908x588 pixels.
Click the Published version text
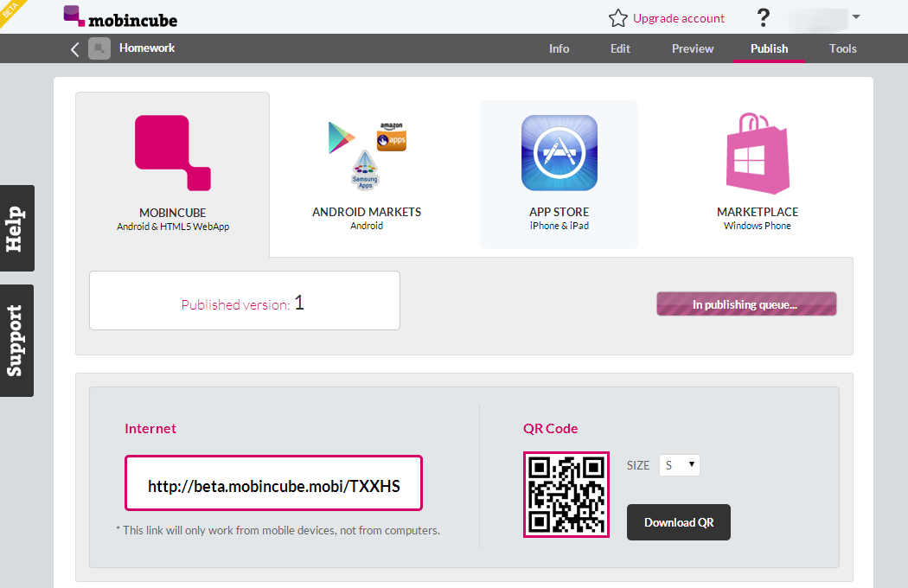coord(243,303)
